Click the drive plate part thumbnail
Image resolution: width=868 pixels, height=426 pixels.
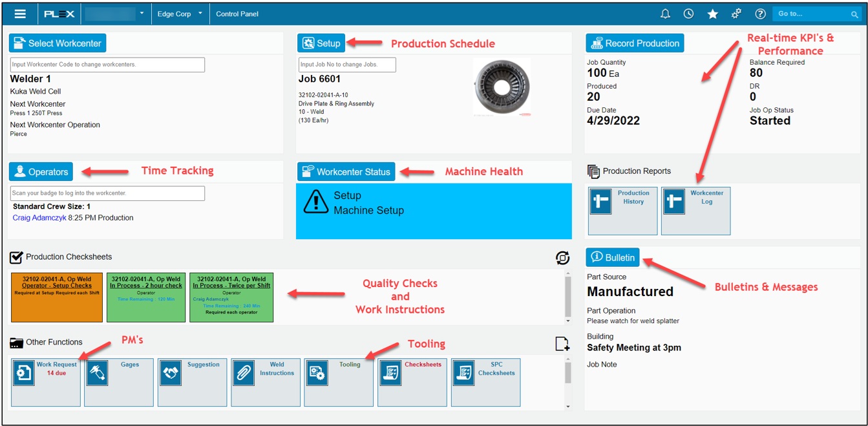(x=502, y=86)
